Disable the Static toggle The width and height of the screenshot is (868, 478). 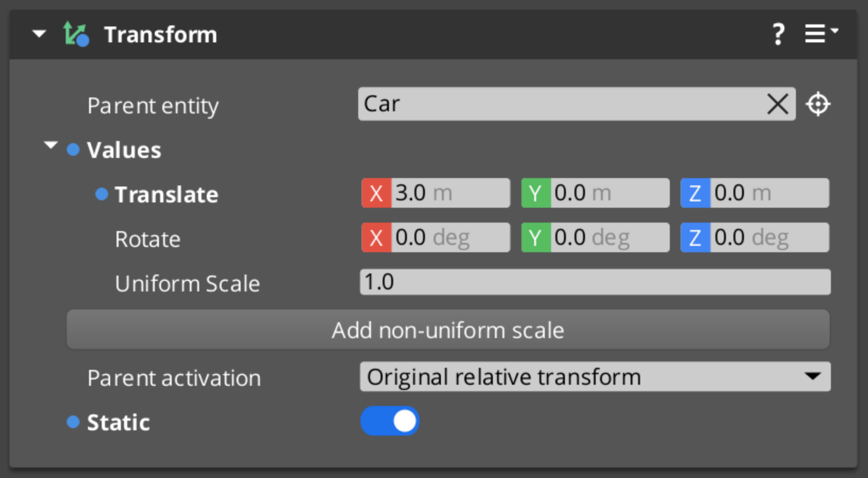(x=390, y=421)
